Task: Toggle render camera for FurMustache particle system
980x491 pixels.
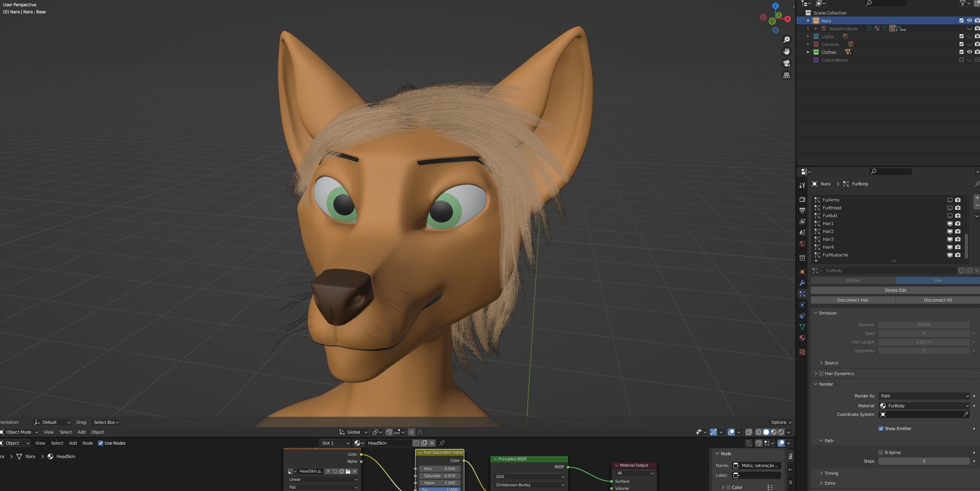Action: point(958,255)
